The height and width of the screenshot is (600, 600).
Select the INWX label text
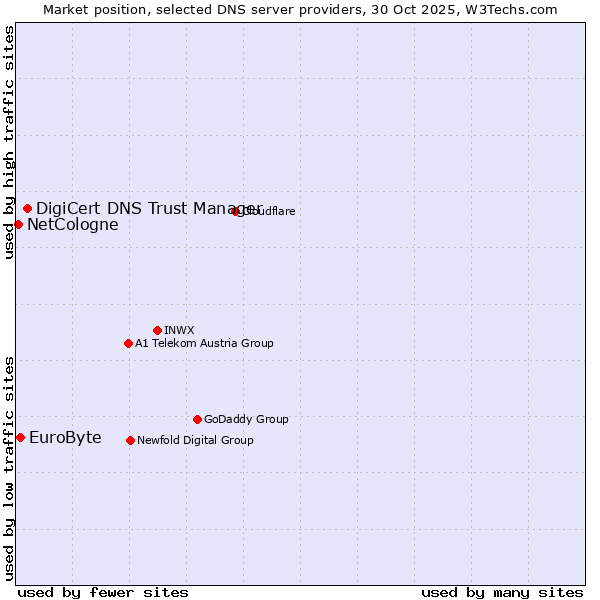click(x=179, y=330)
